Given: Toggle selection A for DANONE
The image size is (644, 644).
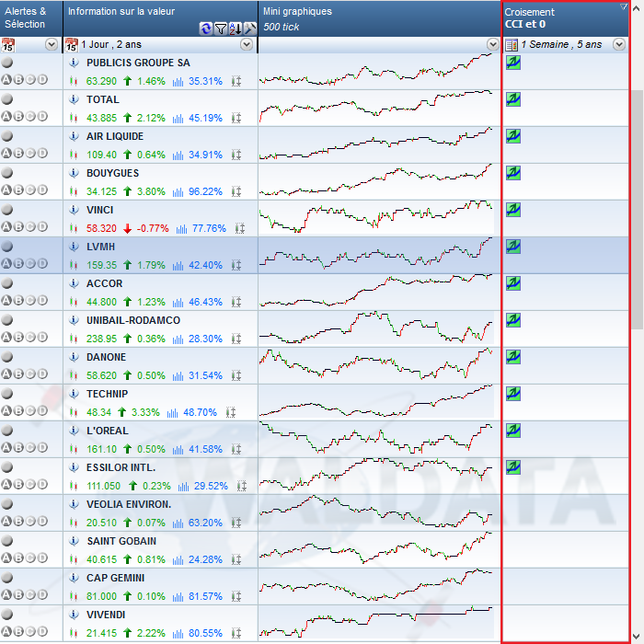Looking at the screenshot, I should click(x=6, y=374).
